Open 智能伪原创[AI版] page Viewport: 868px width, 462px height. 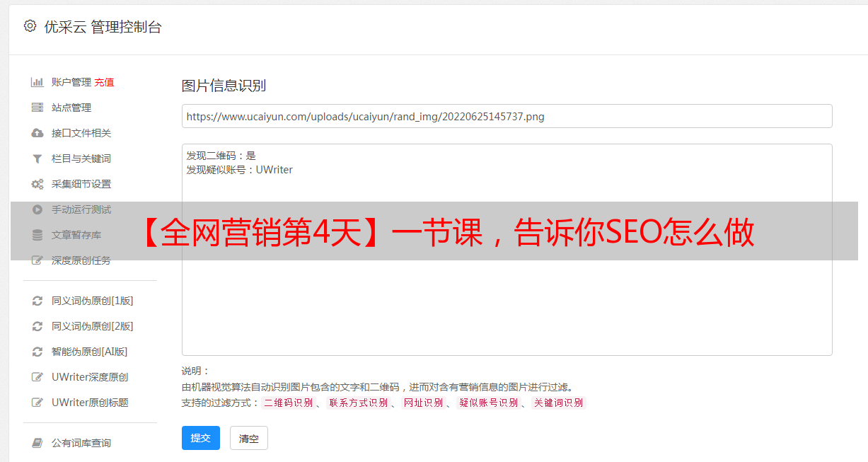click(90, 352)
